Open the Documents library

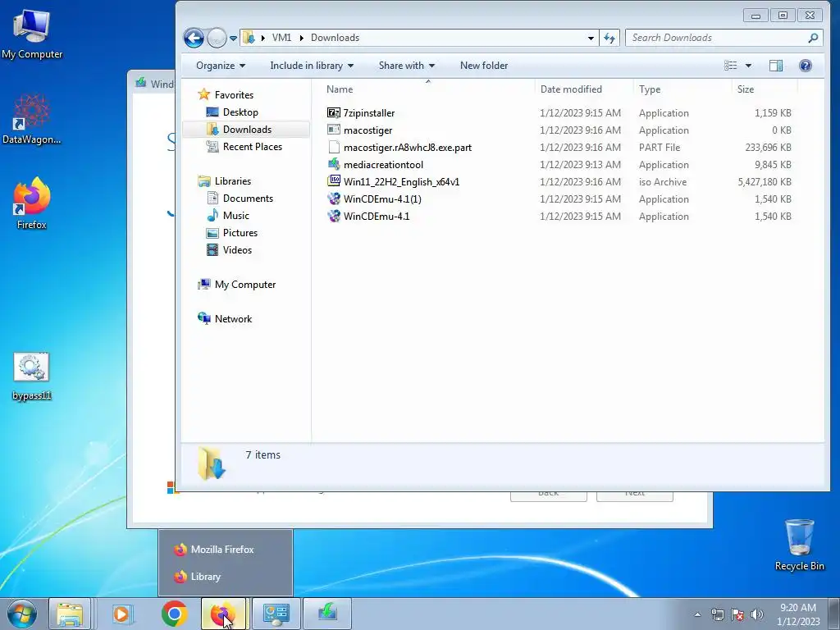tap(248, 199)
